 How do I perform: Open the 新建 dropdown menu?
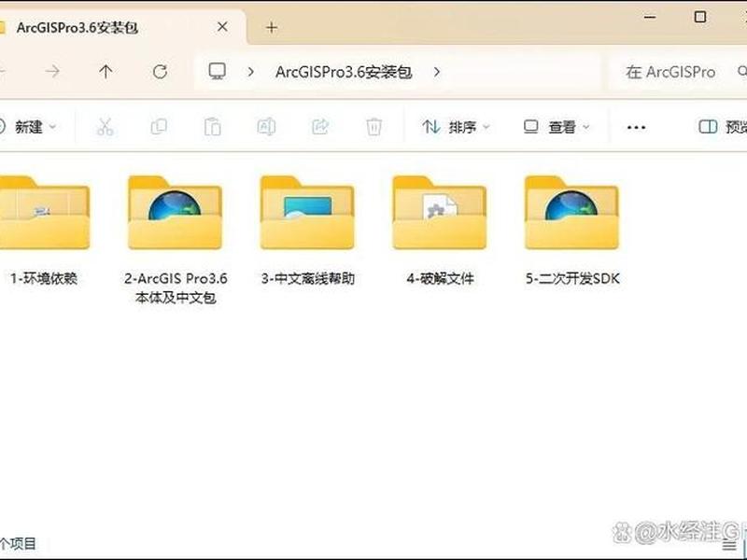point(29,127)
